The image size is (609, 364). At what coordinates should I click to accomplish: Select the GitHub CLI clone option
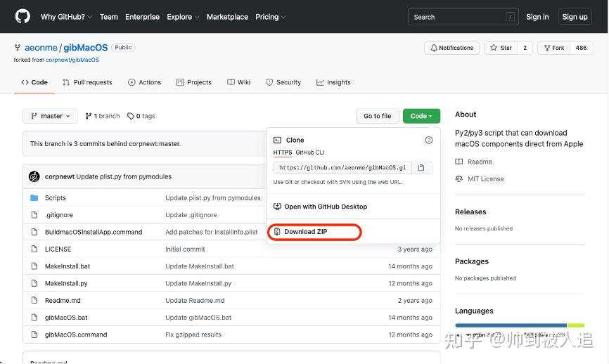[x=309, y=152]
